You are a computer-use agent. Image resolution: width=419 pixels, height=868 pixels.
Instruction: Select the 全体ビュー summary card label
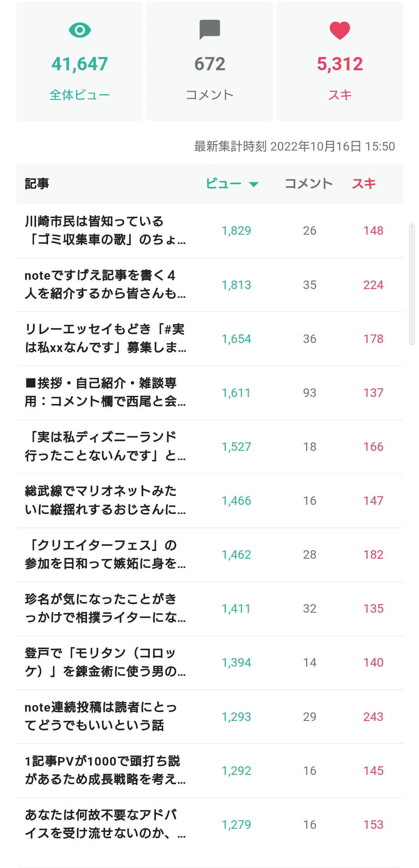tap(80, 95)
